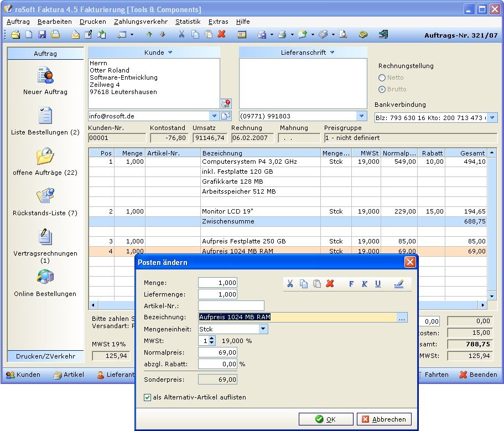
Task: Select the Netto radio button
Action: 382,78
